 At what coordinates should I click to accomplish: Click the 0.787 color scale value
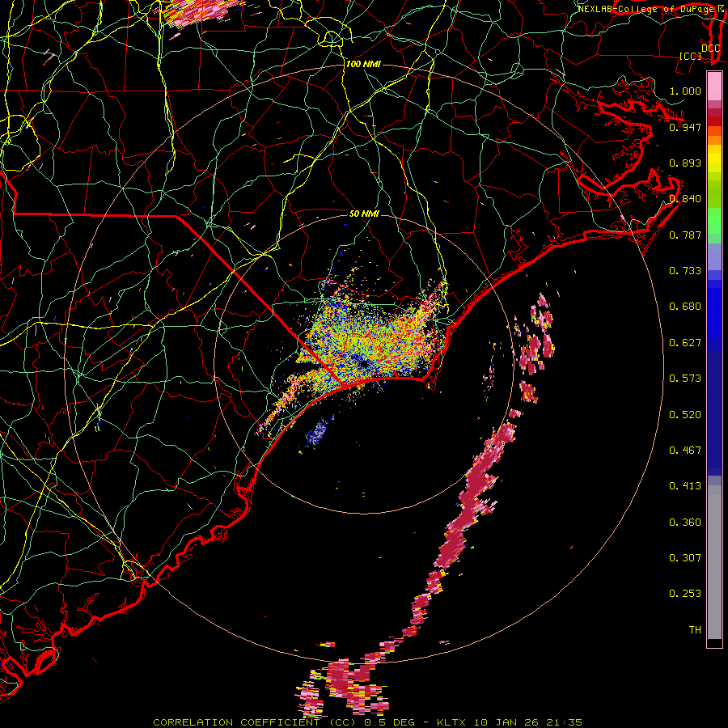[685, 235]
